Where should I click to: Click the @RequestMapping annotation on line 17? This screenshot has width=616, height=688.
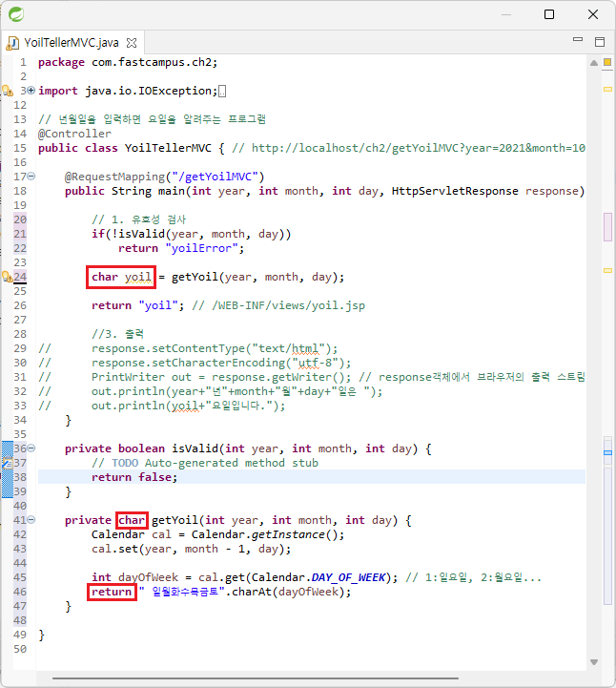pos(114,177)
